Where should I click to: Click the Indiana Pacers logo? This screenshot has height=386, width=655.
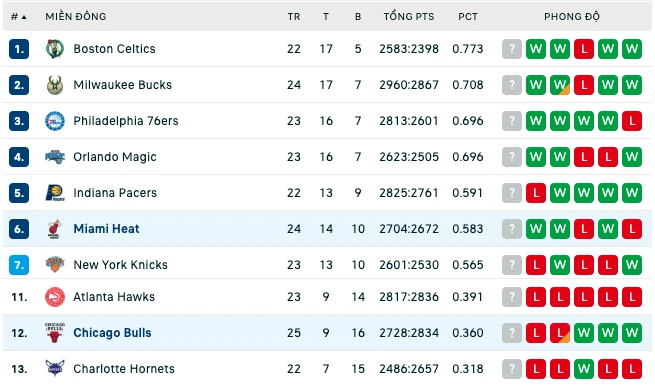tap(55, 193)
